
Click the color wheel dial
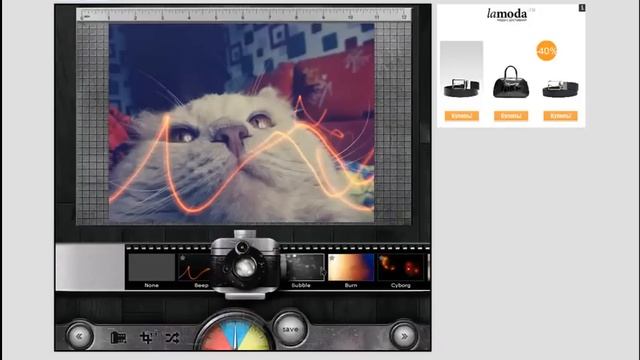(x=235, y=332)
